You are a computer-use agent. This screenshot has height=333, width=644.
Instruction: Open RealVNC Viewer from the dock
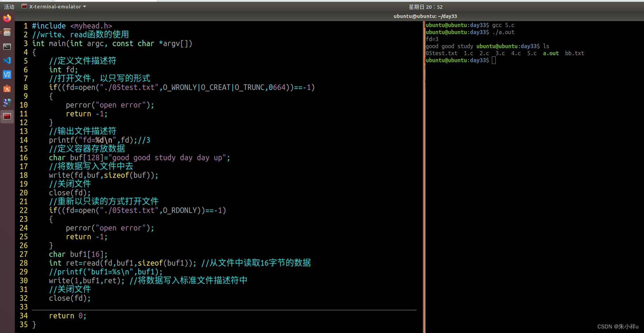[7, 75]
